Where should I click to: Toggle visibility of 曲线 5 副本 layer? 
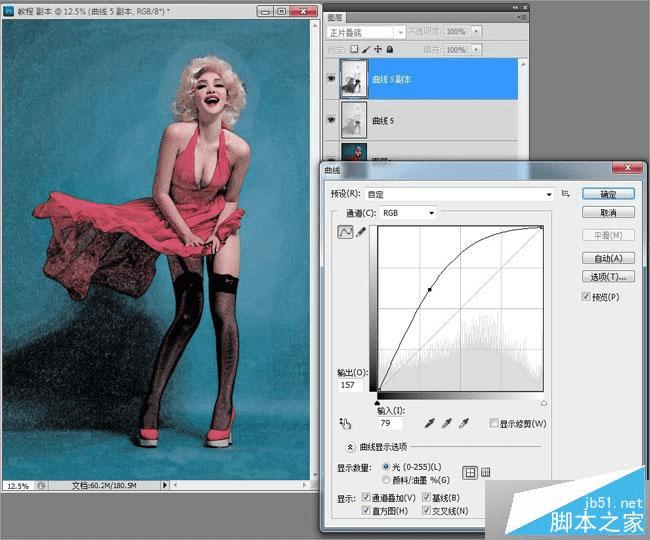[x=331, y=78]
